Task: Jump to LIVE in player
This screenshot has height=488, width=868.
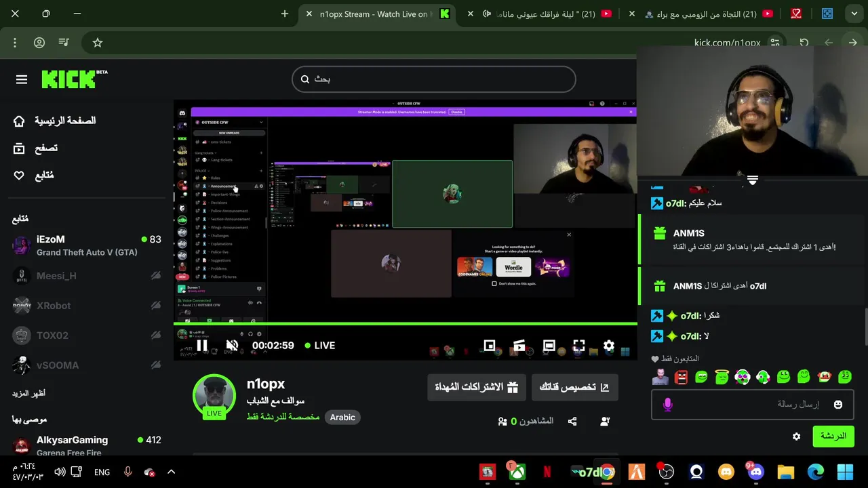Action: (319, 346)
